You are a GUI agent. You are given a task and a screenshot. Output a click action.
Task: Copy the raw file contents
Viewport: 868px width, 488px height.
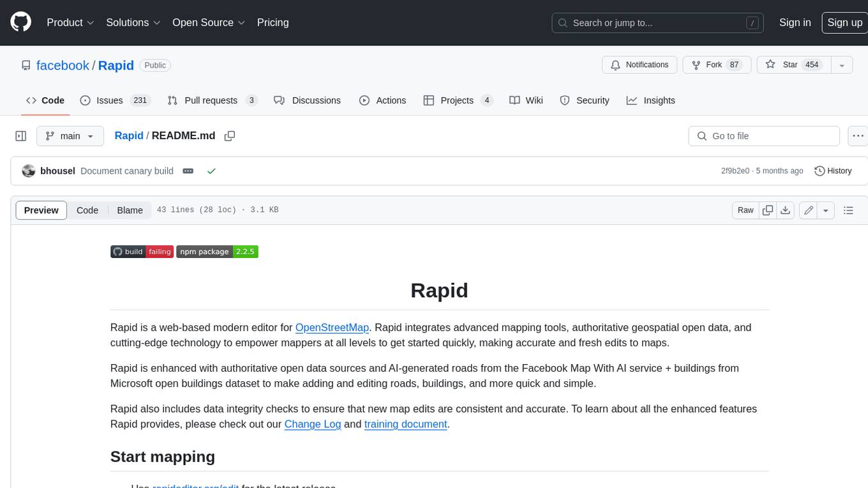(768, 210)
